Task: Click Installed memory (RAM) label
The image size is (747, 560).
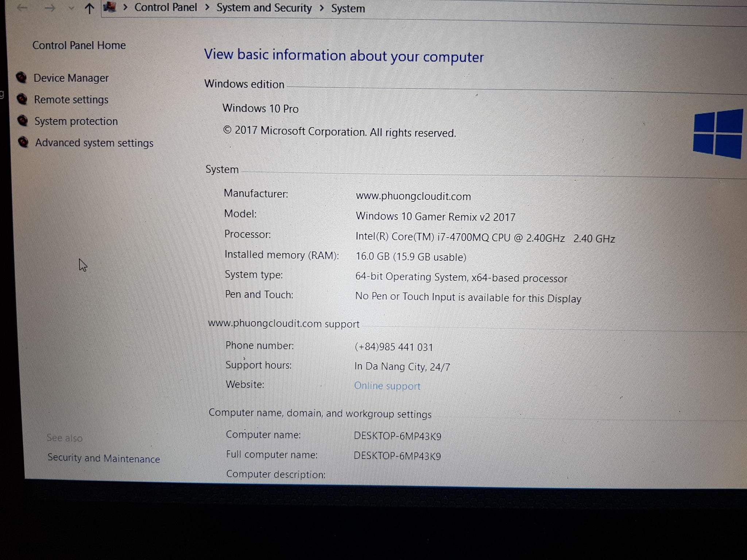Action: point(282,255)
